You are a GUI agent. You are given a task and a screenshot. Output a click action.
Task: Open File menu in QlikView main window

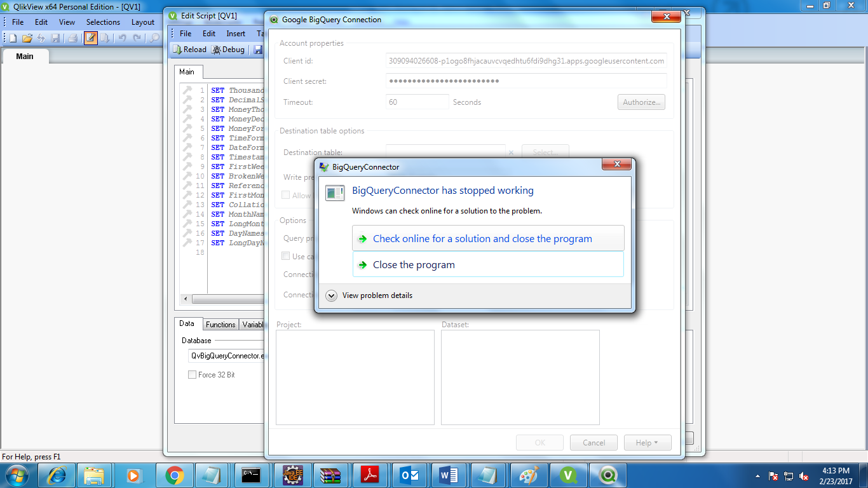[x=18, y=22]
